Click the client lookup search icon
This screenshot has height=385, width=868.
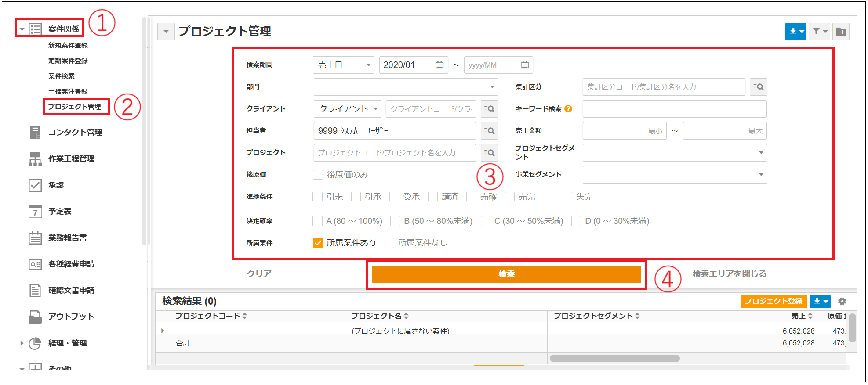click(489, 109)
